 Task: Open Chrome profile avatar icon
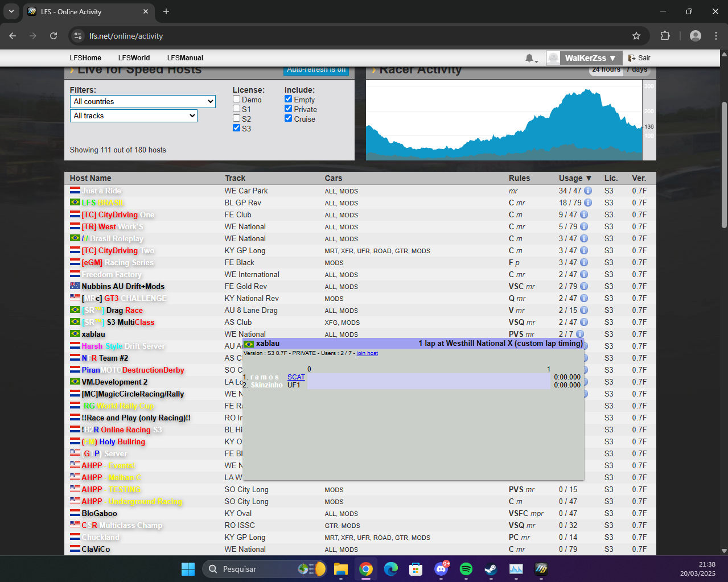click(x=696, y=36)
